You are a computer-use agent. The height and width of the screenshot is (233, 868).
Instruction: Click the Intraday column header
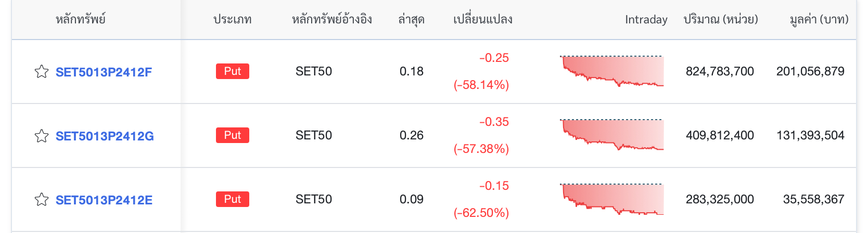[646, 20]
